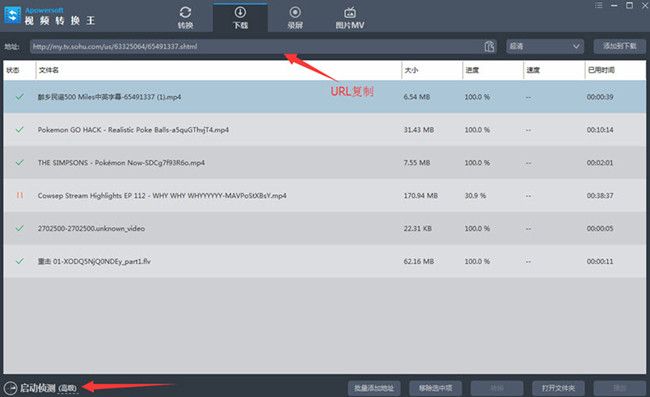Open the 图片MV tab

coord(350,17)
